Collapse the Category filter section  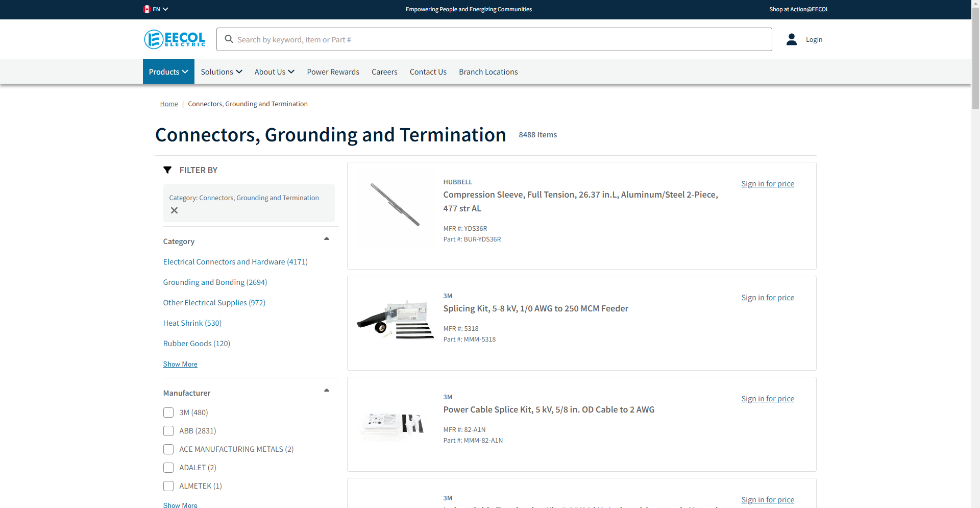click(327, 239)
